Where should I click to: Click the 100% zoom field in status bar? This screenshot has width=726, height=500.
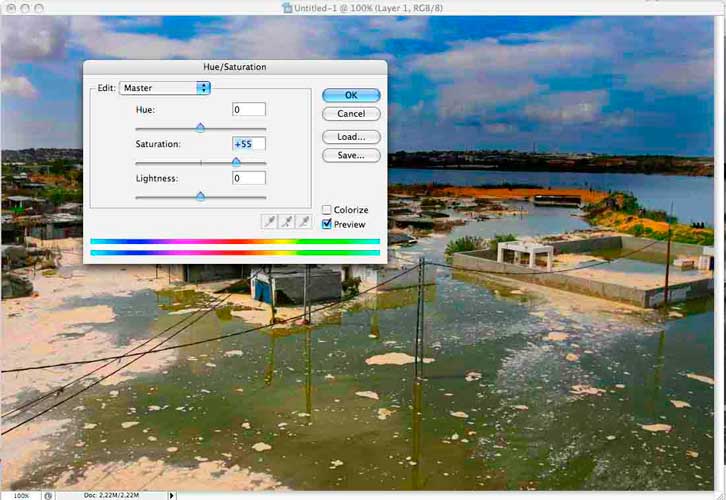pyautogui.click(x=20, y=495)
